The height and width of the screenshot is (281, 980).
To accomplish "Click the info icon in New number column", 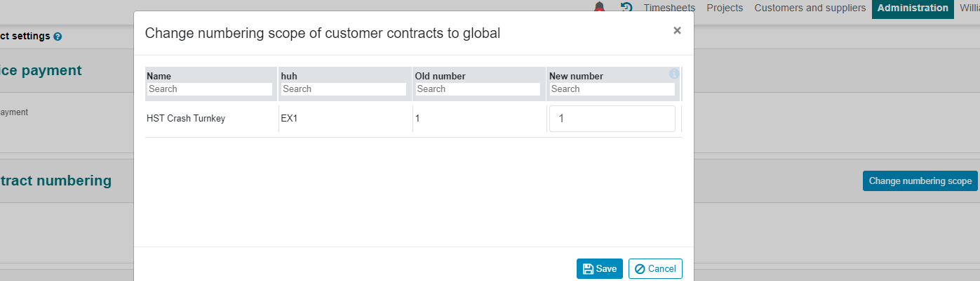I will tap(674, 74).
